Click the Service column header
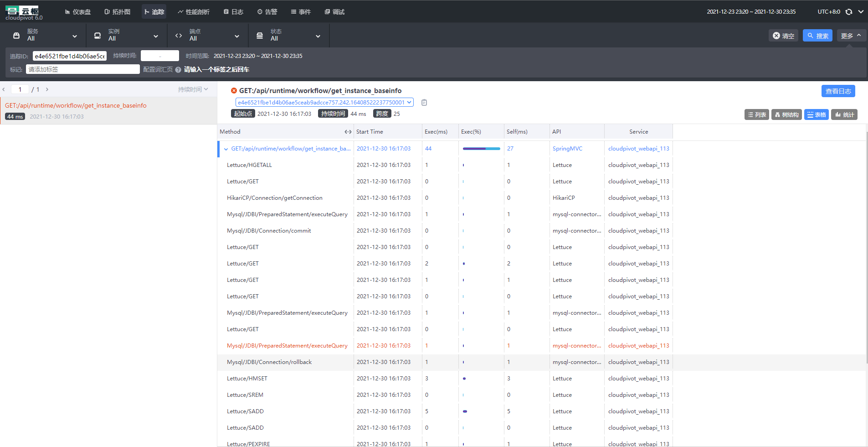This screenshot has height=447, width=868. pos(638,132)
